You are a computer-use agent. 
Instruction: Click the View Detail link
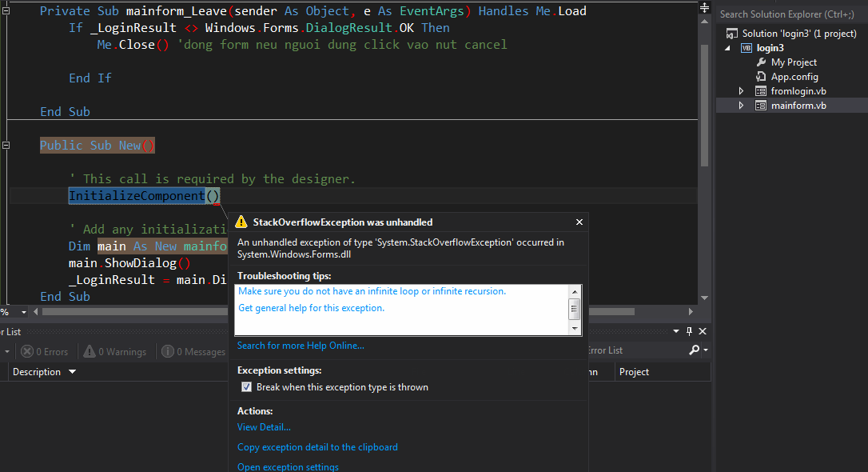pos(264,426)
